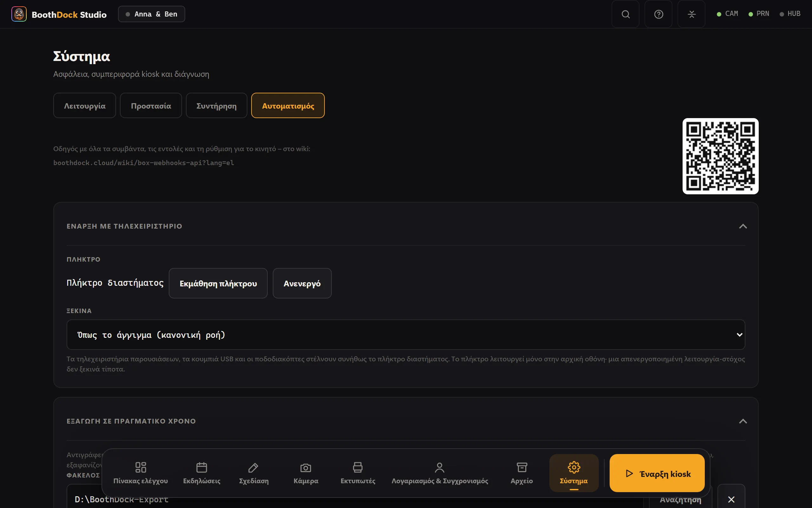Image resolution: width=812 pixels, height=508 pixels.
Task: Click the Σύστημα page heading
Action: 82,57
